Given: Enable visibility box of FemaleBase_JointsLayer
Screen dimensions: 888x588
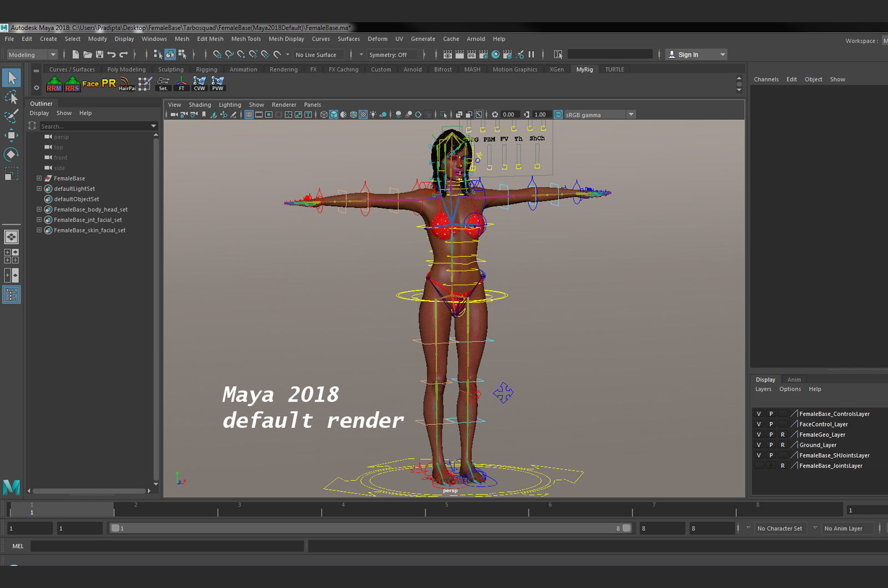Looking at the screenshot, I should 759,466.
